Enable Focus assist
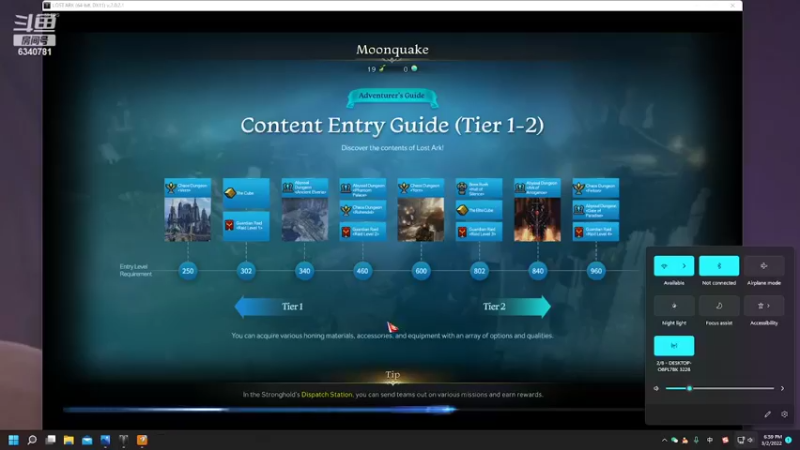This screenshot has width=800, height=450. tap(719, 306)
